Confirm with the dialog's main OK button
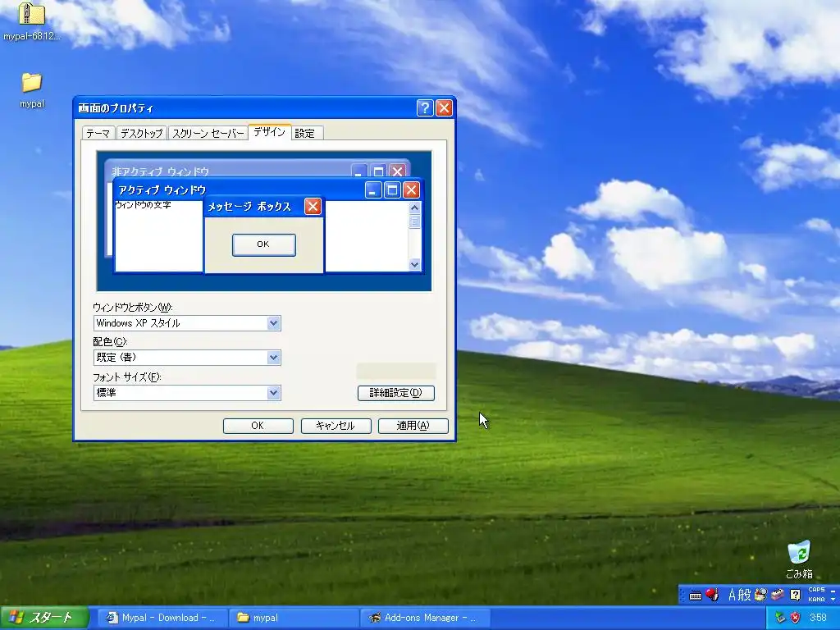840x630 pixels. pos(258,426)
